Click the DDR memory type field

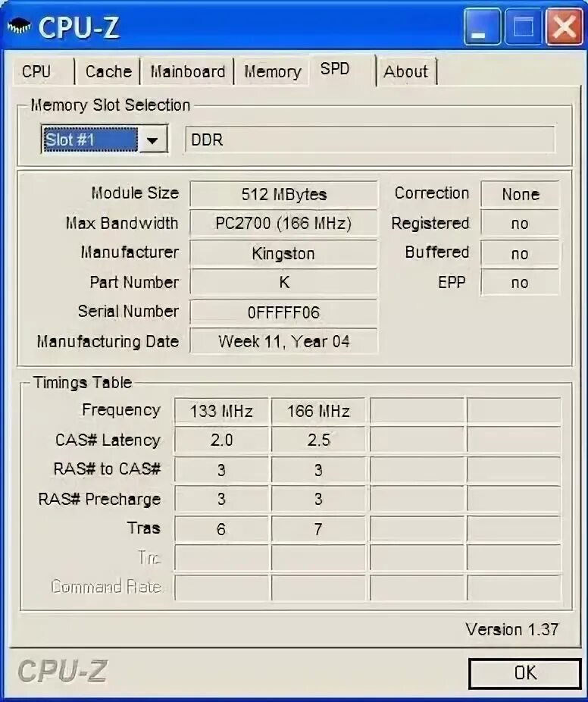tap(370, 139)
